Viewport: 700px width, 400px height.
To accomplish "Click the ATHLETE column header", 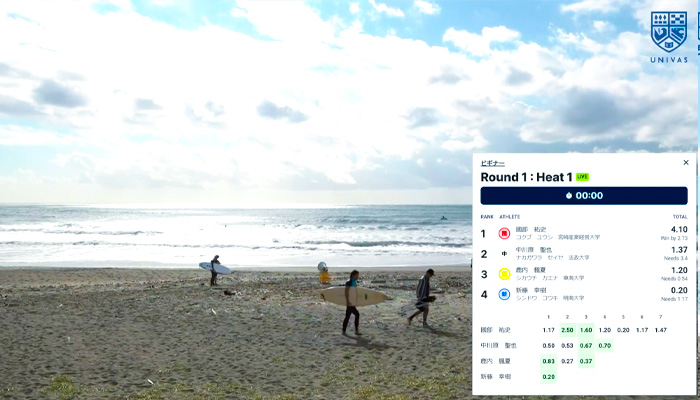I will (510, 217).
